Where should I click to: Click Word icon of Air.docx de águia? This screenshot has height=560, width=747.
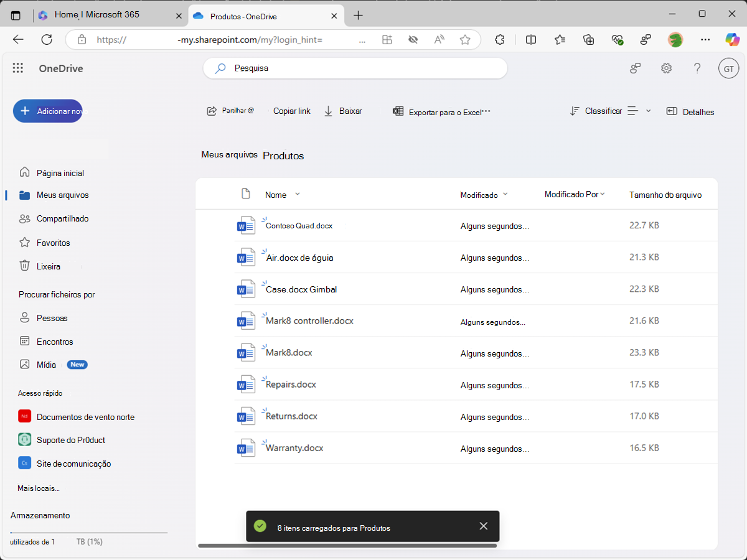click(247, 257)
